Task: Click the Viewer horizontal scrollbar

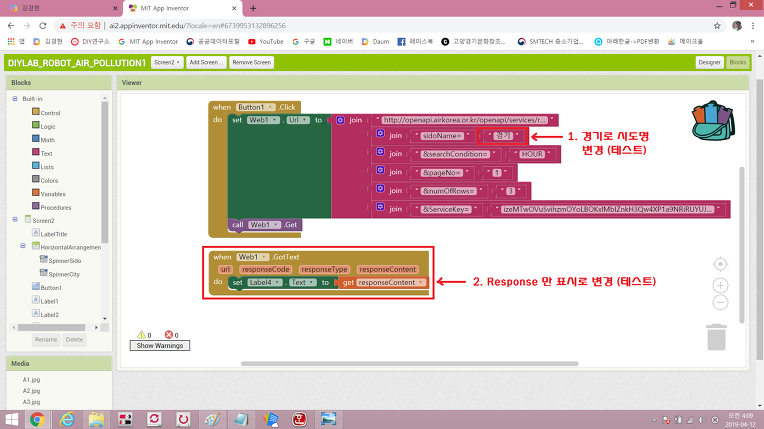Action: (x=409, y=364)
